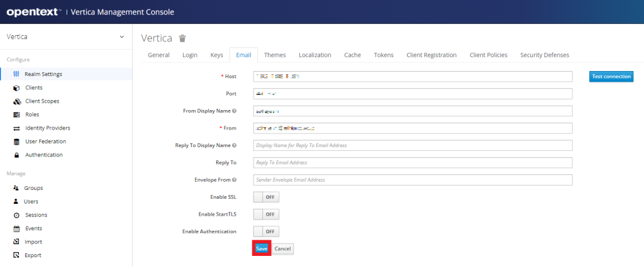Click the Authentication lock icon
Viewport: 644px width, 266px height.
[17, 155]
